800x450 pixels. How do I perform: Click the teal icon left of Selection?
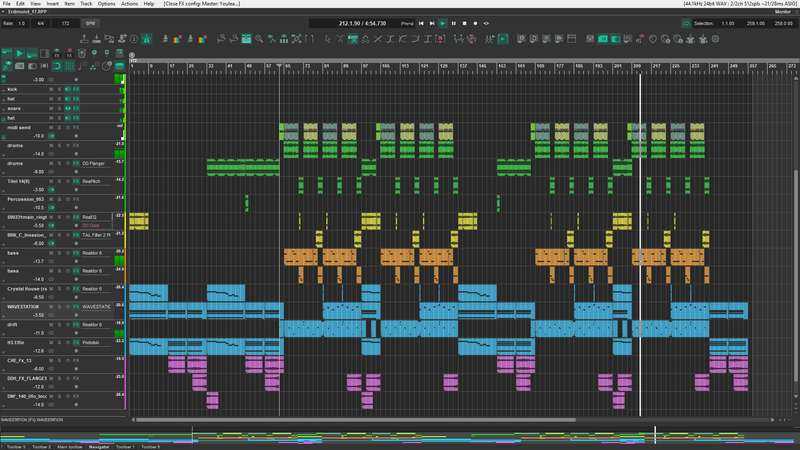(687, 23)
